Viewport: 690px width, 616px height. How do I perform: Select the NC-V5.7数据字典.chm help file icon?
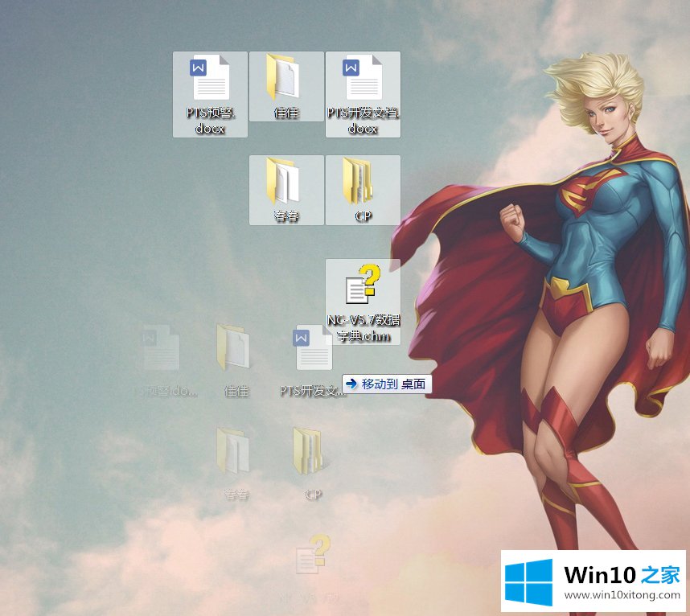coord(363,284)
